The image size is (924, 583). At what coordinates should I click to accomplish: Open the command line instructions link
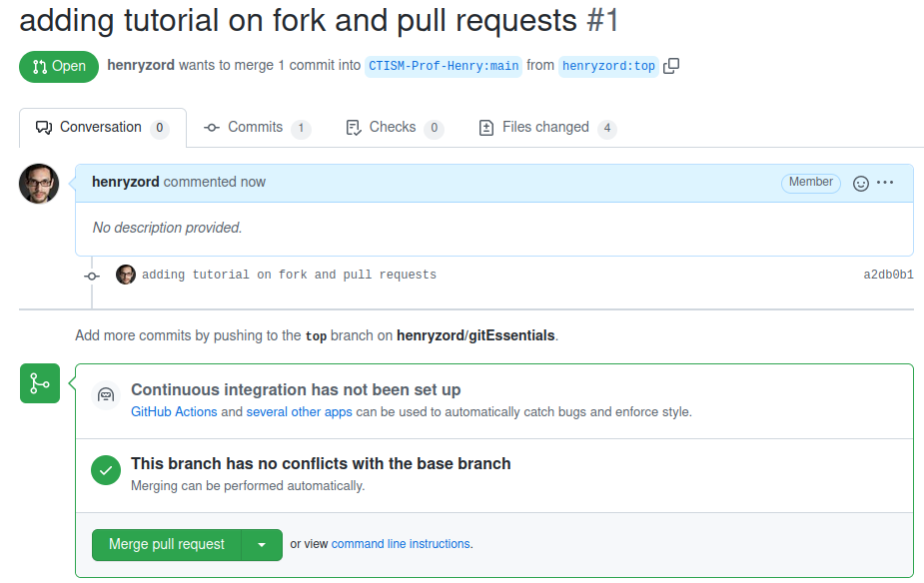[400, 544]
